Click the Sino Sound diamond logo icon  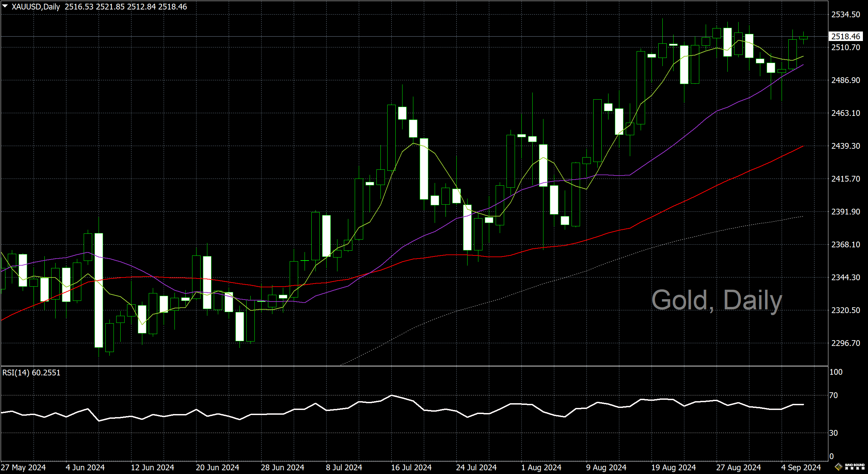pyautogui.click(x=839, y=467)
